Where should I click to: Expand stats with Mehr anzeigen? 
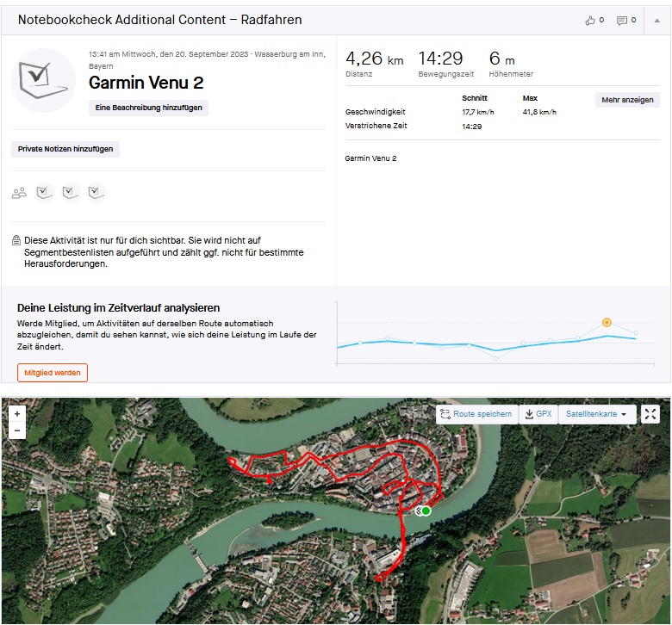click(x=627, y=100)
